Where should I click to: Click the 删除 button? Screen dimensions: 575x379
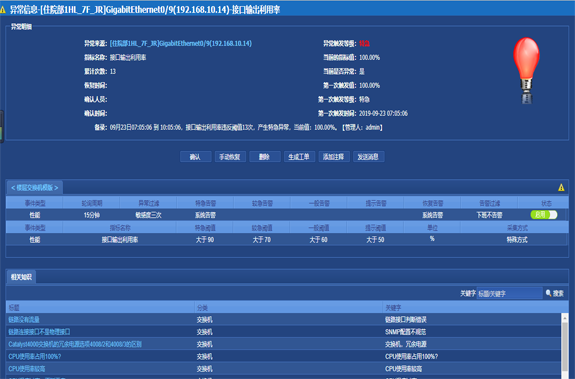[x=264, y=157]
